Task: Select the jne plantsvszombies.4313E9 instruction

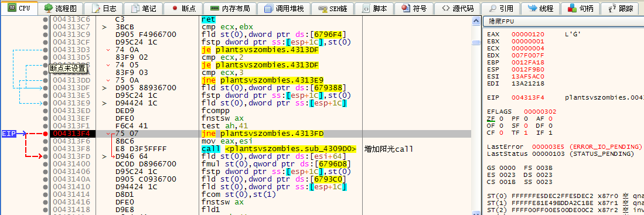Action: click(x=263, y=80)
